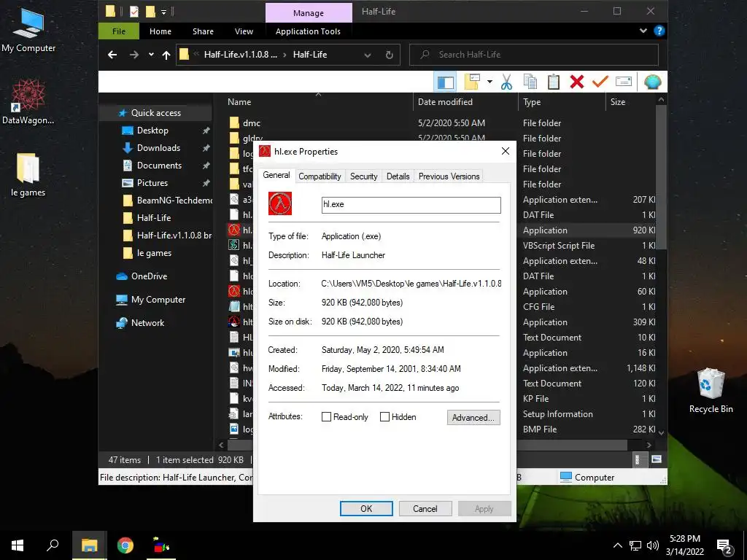Open the Folder Options toolbar icon
This screenshot has width=747, height=560.
click(472, 82)
